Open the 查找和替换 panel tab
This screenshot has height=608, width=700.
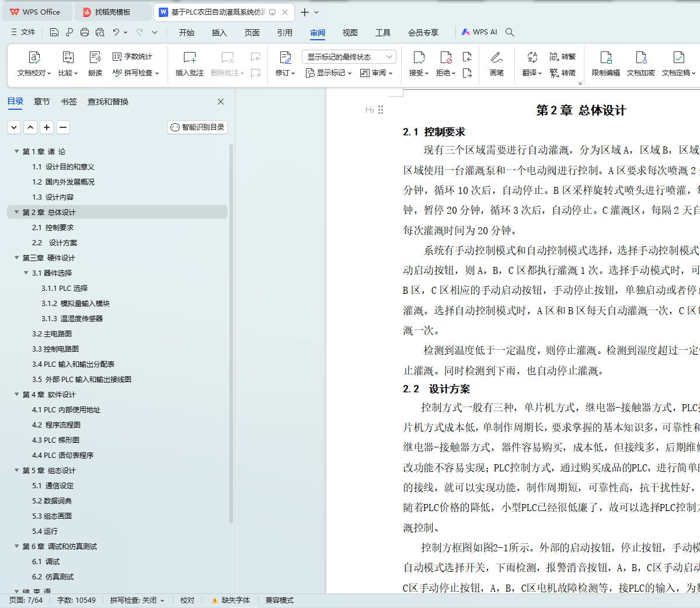(x=108, y=102)
